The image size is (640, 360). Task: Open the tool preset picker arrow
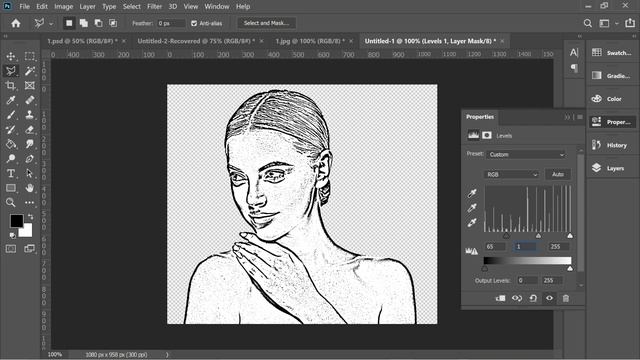(x=51, y=24)
